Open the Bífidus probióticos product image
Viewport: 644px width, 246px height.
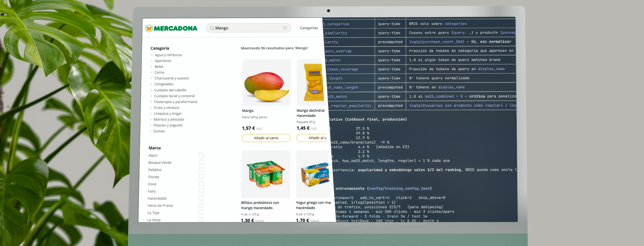[x=266, y=174]
